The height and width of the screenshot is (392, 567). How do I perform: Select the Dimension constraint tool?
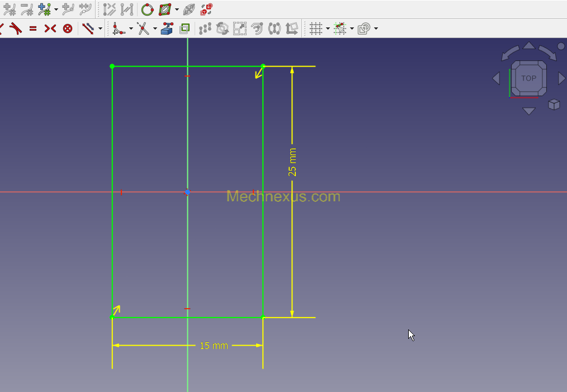(x=88, y=28)
